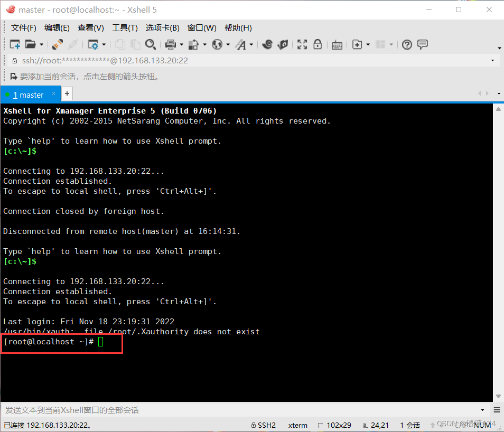This screenshot has width=504, height=432.
Task: Click the lock screen icon
Action: coord(318,44)
